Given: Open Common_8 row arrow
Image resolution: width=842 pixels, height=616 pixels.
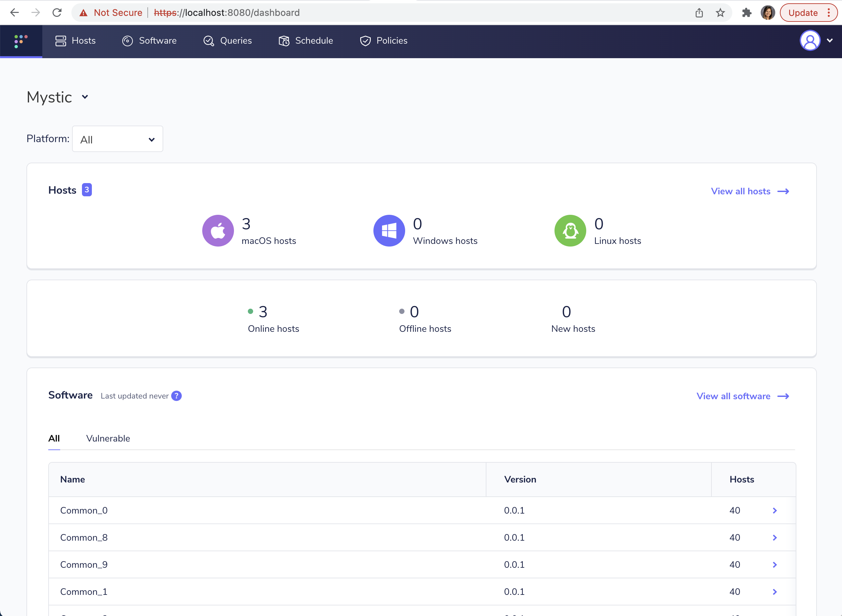Looking at the screenshot, I should point(775,538).
